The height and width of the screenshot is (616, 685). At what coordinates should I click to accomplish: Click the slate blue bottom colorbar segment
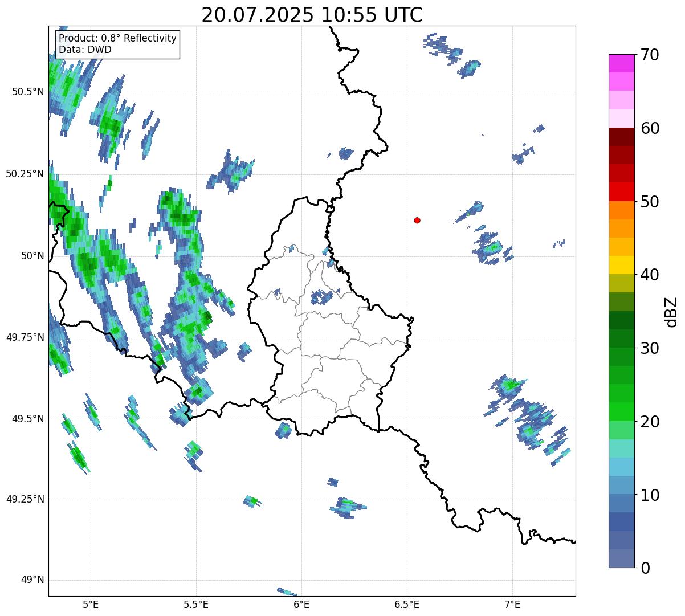[x=621, y=558]
